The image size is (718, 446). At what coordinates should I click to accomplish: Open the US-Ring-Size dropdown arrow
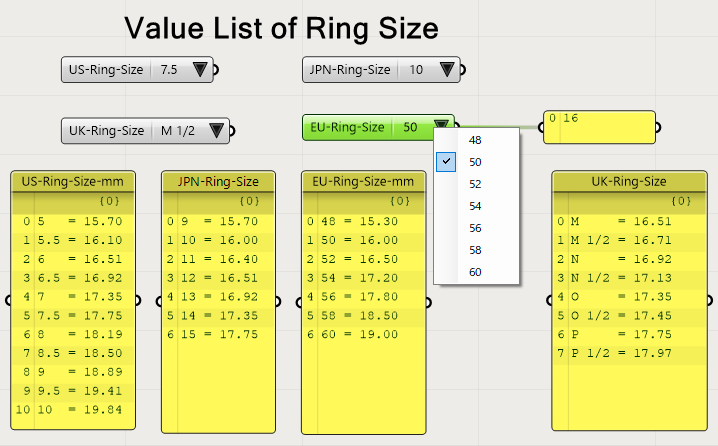tap(200, 70)
